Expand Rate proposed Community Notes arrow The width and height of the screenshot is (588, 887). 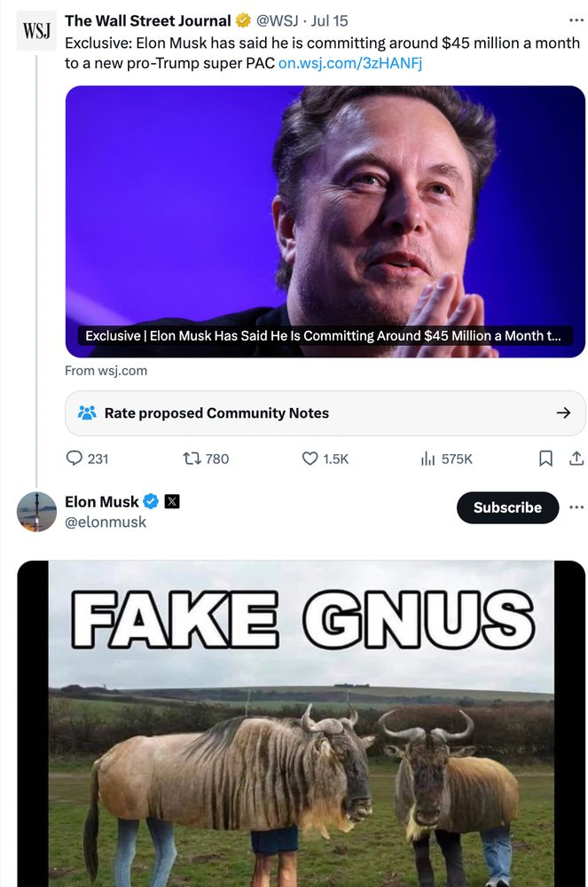coord(562,412)
